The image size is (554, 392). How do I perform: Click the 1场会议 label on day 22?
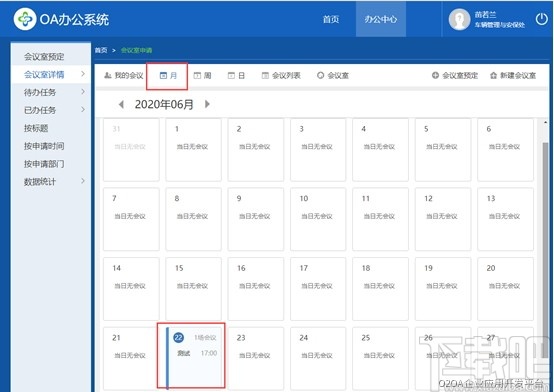click(205, 338)
